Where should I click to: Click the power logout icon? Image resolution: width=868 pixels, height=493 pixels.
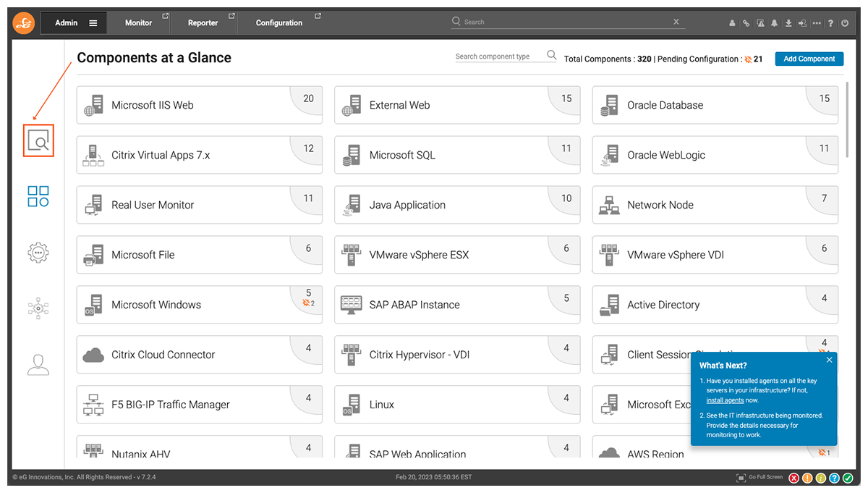tap(845, 23)
